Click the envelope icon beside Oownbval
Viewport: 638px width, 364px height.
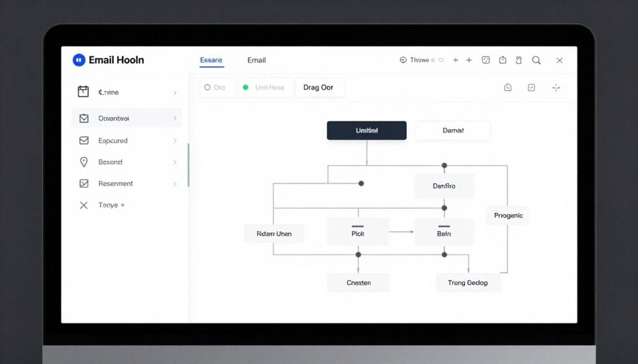(x=84, y=118)
